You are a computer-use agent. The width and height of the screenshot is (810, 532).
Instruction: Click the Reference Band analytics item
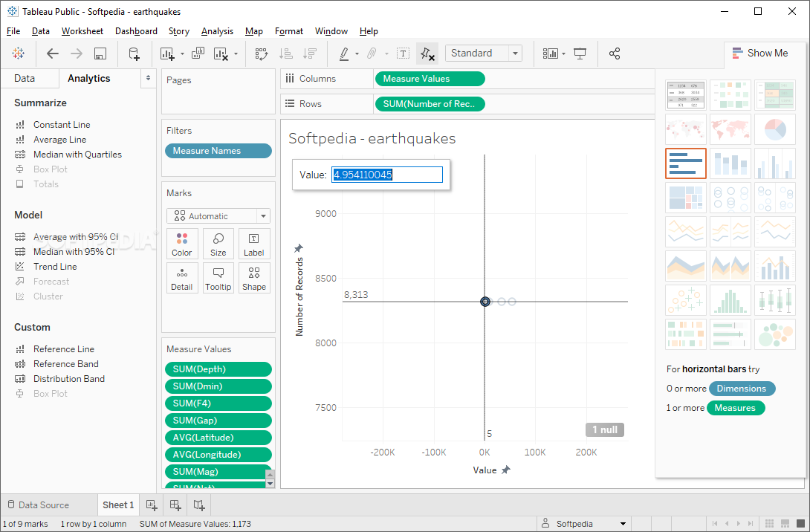coord(65,363)
